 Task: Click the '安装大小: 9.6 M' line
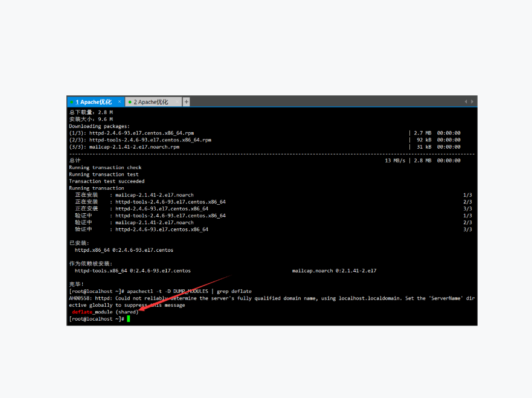91,119
